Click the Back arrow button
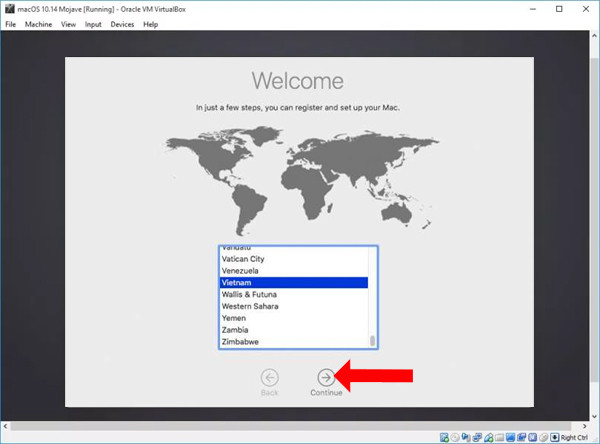 coord(269,378)
